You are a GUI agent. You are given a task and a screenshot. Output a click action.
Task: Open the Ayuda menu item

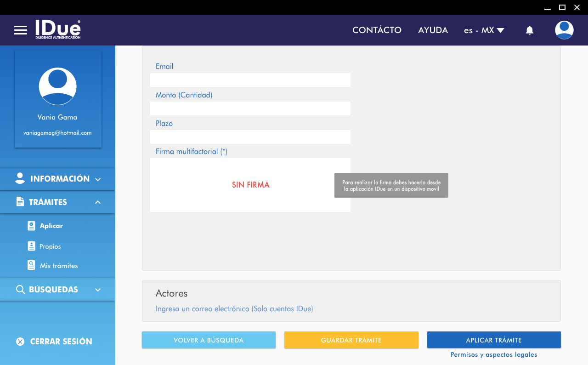coord(433,30)
